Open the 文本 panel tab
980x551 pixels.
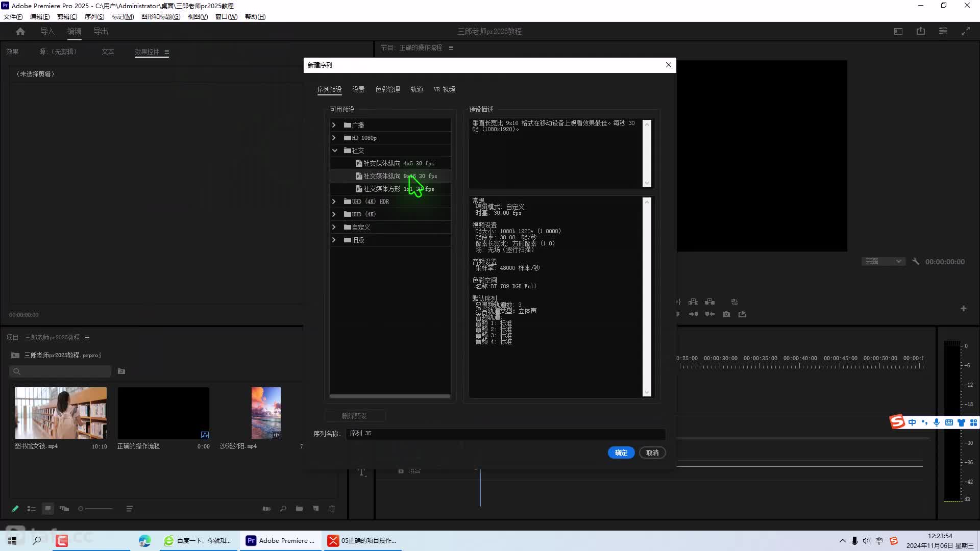pyautogui.click(x=108, y=52)
